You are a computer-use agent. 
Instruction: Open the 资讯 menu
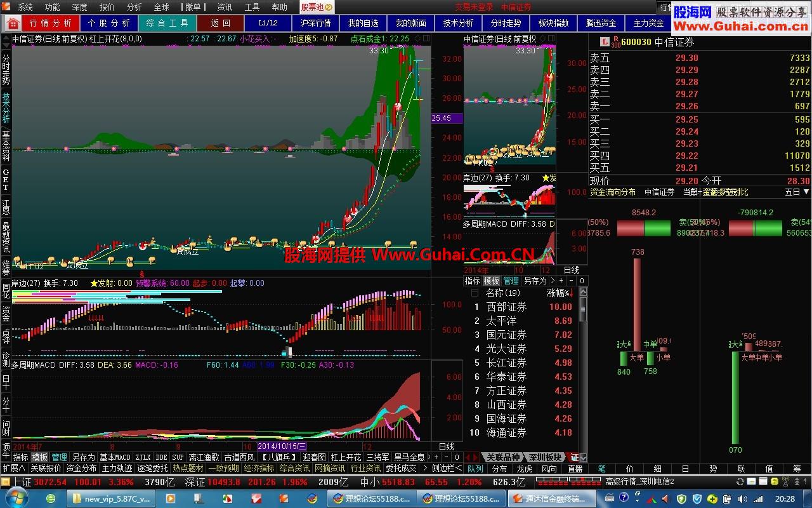click(x=225, y=7)
